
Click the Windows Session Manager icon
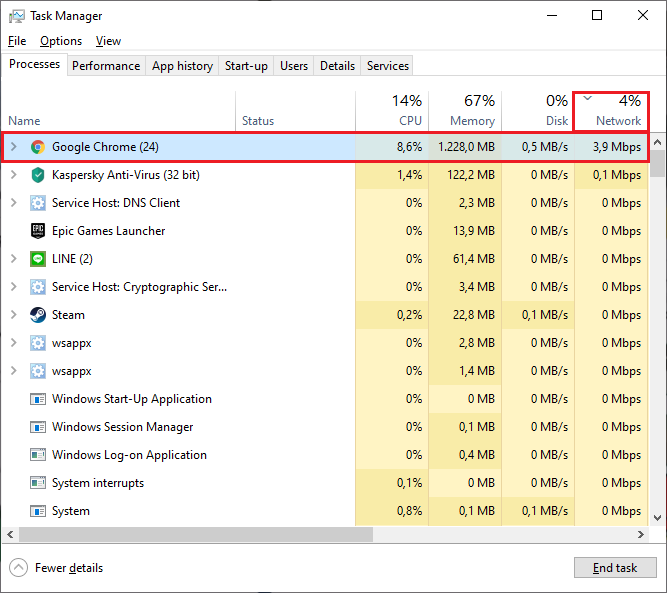point(38,427)
